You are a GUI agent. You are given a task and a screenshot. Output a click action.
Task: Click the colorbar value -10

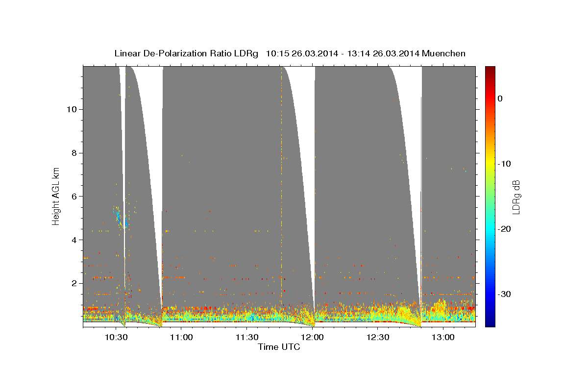pos(505,164)
